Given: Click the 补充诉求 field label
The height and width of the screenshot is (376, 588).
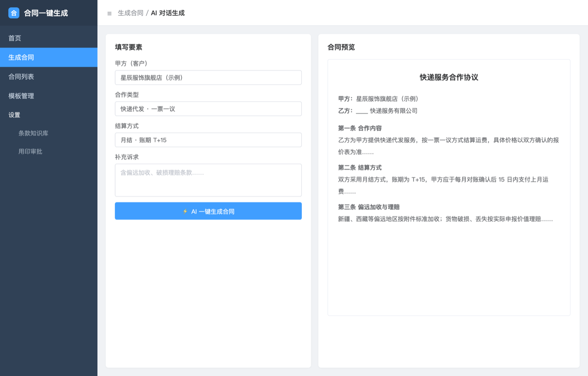Looking at the screenshot, I should click(x=127, y=157).
